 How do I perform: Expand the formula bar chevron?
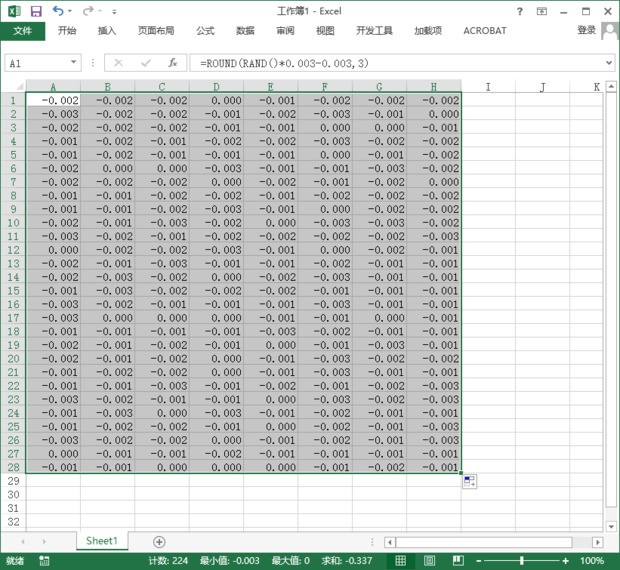point(609,62)
